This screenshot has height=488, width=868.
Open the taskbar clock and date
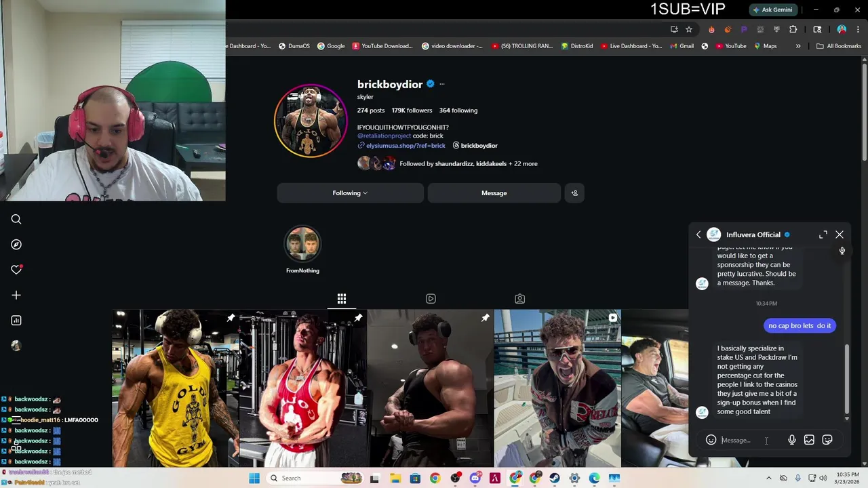pyautogui.click(x=848, y=478)
